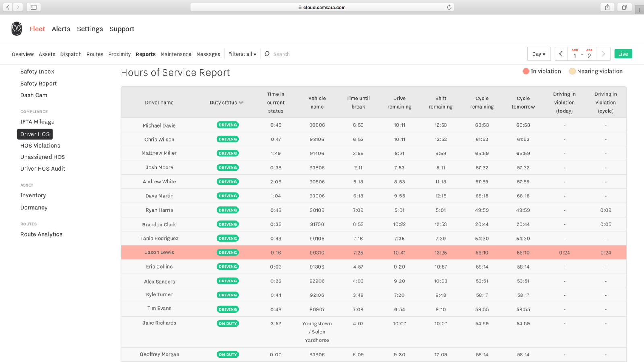The height and width of the screenshot is (362, 644).
Task: Click Youngstown / Solon Yardhorse vehicle name
Action: tap(317, 332)
